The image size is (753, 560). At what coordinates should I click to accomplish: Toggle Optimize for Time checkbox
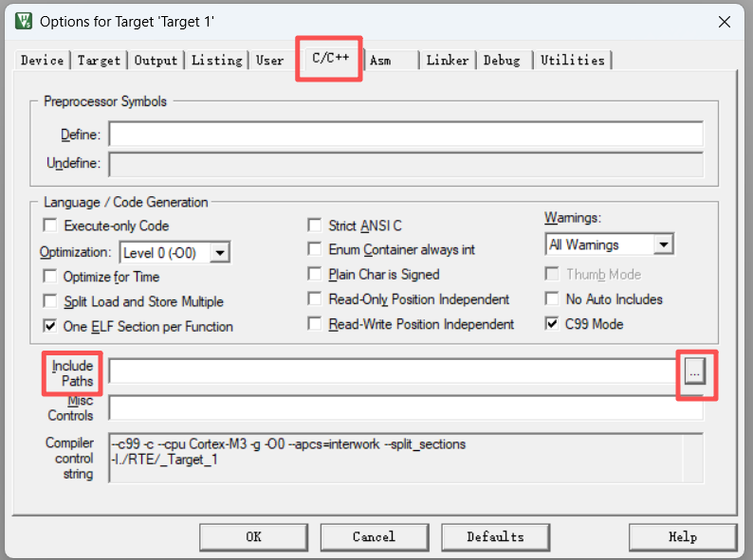[x=50, y=277]
